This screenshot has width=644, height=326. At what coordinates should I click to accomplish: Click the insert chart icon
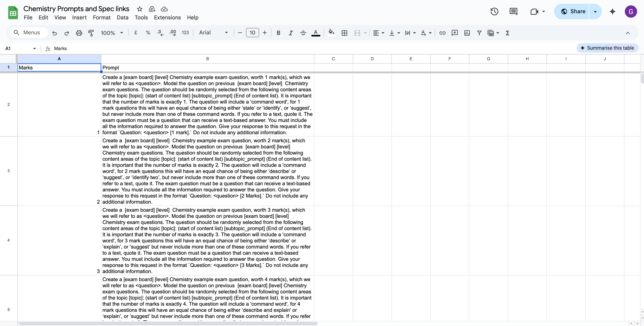click(467, 33)
